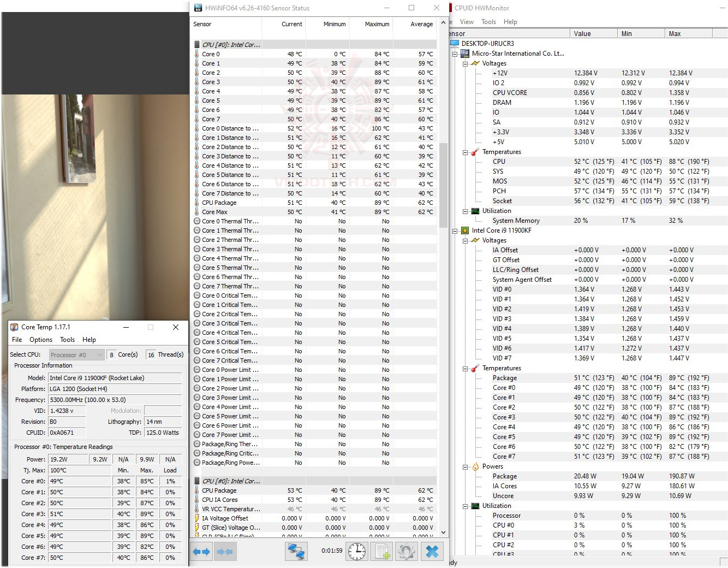Viewport: 728px width, 568px height.
Task: Click the Intel Core i9 11900KF chip icon
Action: click(x=465, y=230)
